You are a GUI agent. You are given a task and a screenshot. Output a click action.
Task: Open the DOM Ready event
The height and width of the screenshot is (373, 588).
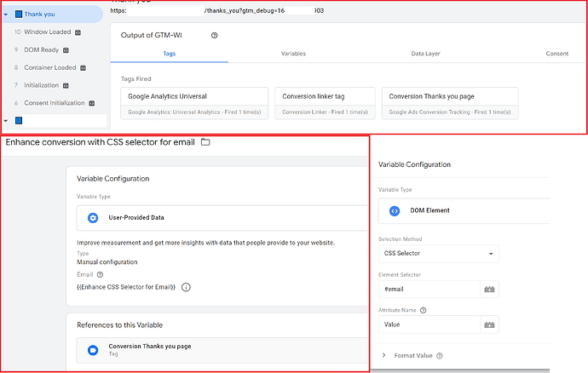tap(41, 50)
